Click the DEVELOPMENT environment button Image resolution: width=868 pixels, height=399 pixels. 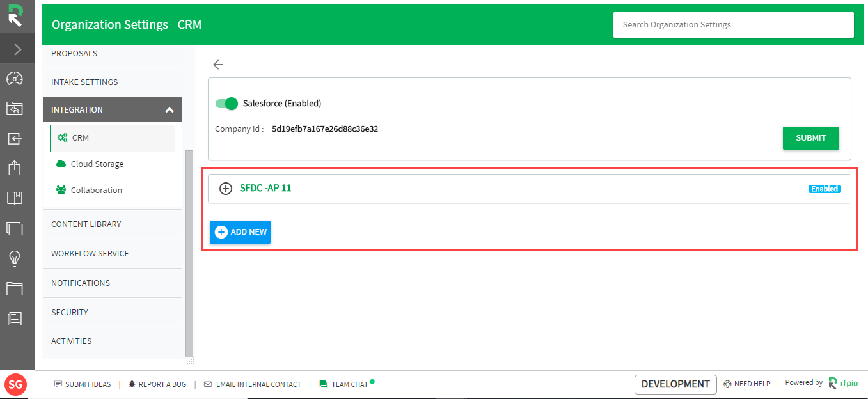pyautogui.click(x=675, y=384)
